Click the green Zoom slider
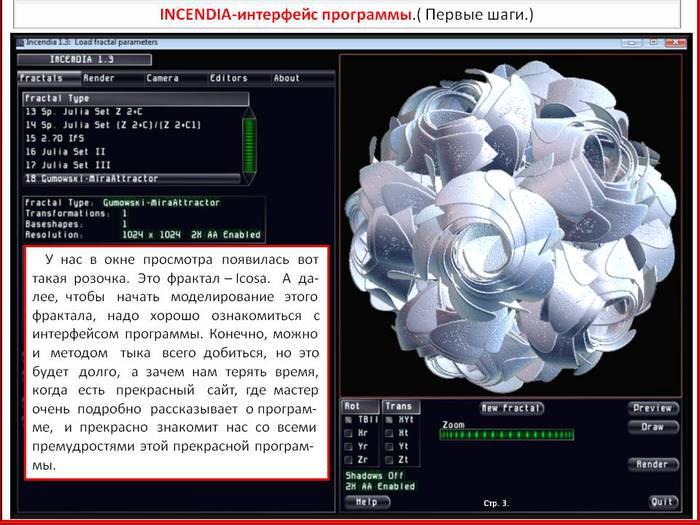The height and width of the screenshot is (525, 700). point(507,435)
